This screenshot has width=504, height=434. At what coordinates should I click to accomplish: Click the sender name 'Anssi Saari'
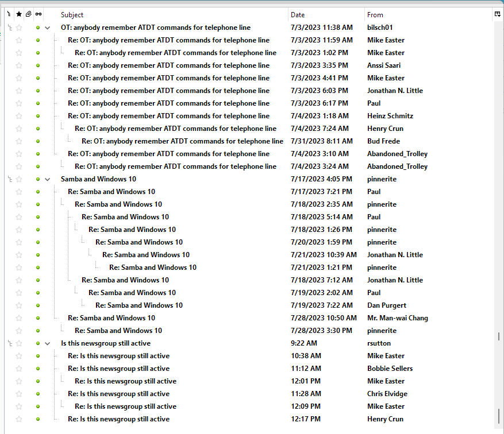[x=384, y=65]
